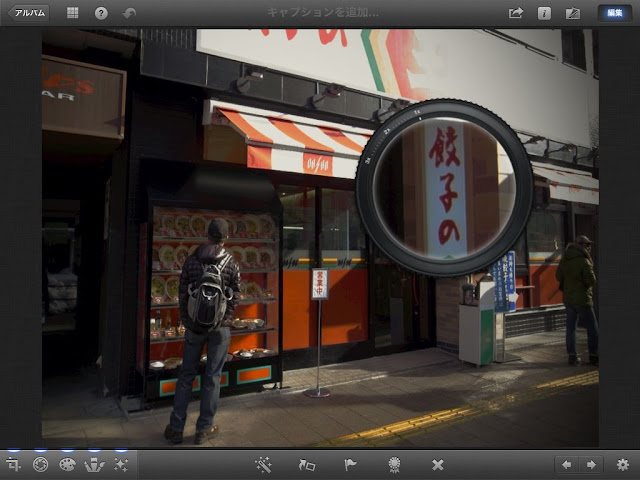Open the help question mark overlay
The image size is (640, 480).
click(x=101, y=13)
